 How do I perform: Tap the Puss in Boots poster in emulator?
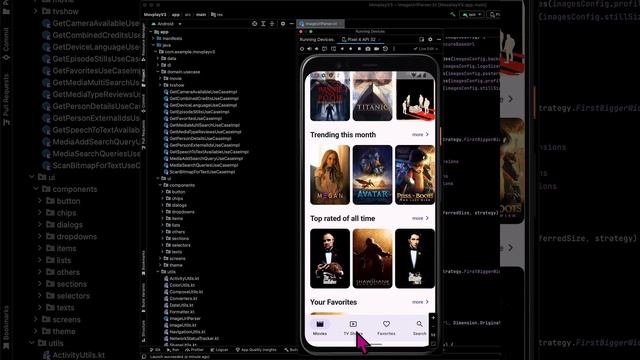point(415,175)
